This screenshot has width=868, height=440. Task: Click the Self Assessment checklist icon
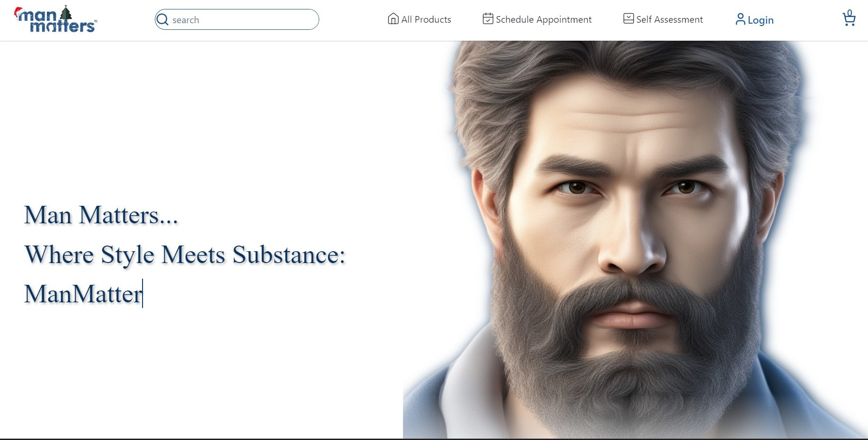628,19
